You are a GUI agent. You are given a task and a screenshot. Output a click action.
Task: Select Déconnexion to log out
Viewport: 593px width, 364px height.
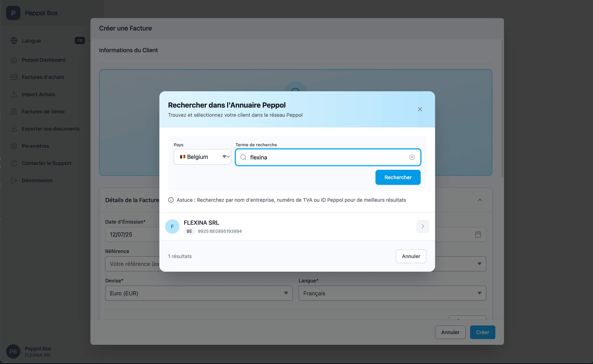pyautogui.click(x=37, y=180)
